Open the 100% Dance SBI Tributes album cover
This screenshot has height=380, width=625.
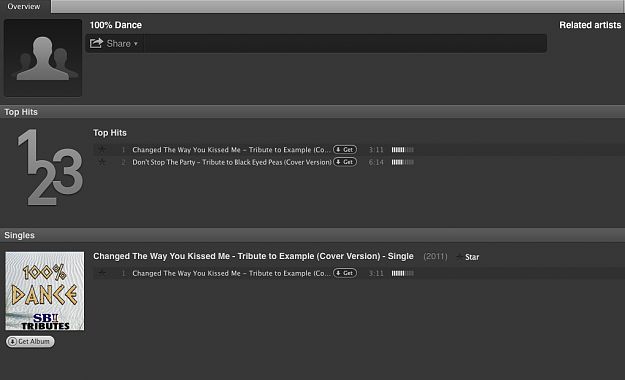click(x=45, y=291)
